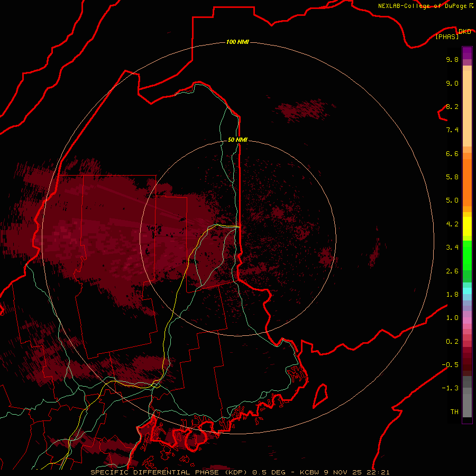Viewport: 476px width, 476px height.
Task: Click the 5.0 value on the scale
Action: tap(452, 200)
